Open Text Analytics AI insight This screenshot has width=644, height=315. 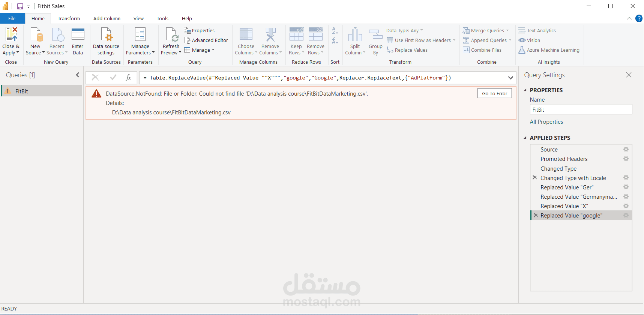click(537, 30)
